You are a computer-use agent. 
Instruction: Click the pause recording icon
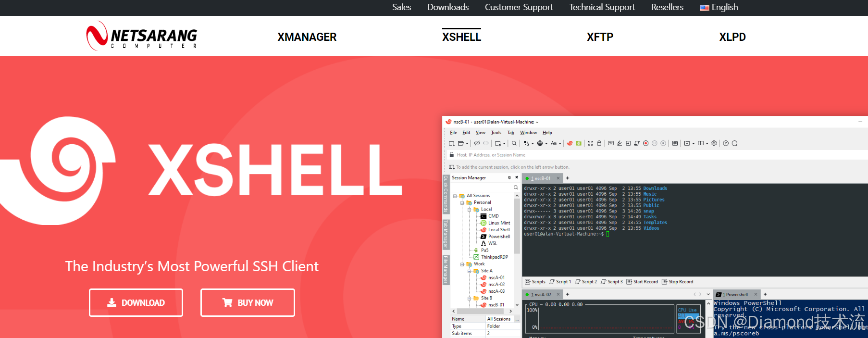click(x=655, y=143)
